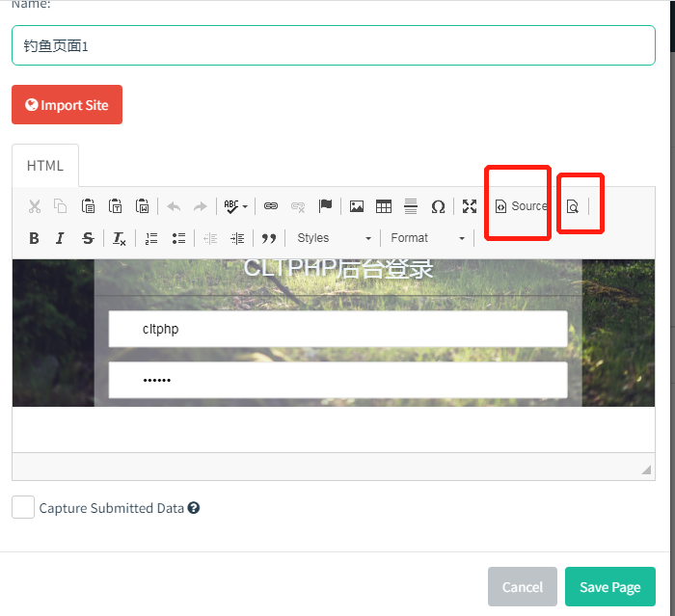The height and width of the screenshot is (616, 675).
Task: Click the password field in preview
Action: coord(337,380)
